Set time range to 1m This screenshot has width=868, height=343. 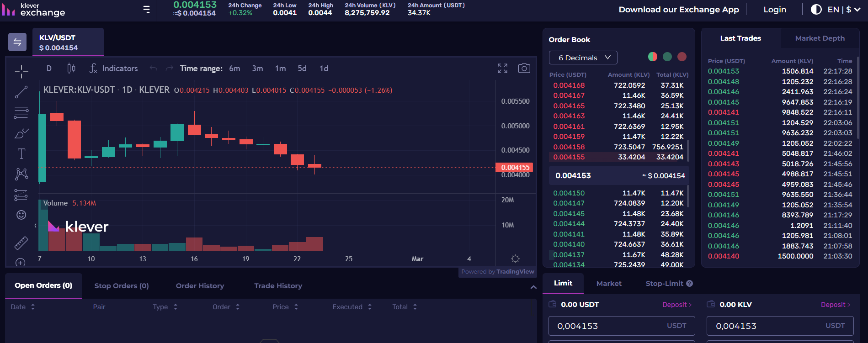(280, 69)
